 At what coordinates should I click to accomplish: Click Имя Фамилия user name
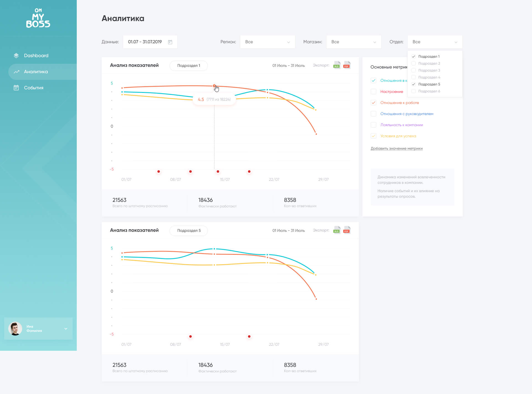(34, 329)
